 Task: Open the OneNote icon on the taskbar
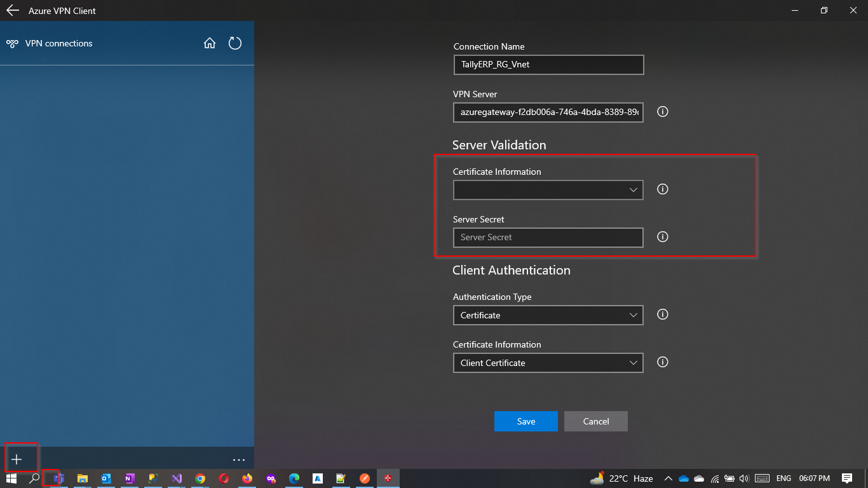(130, 478)
